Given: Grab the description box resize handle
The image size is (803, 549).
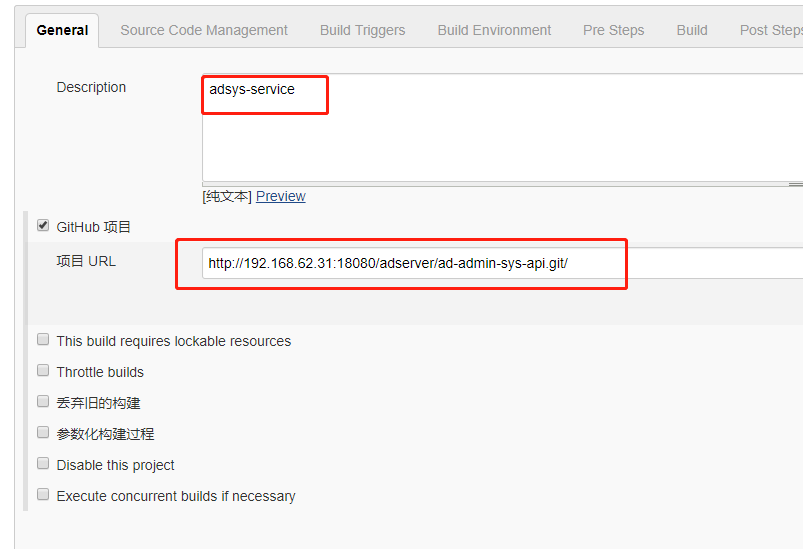Looking at the screenshot, I should coord(796,184).
